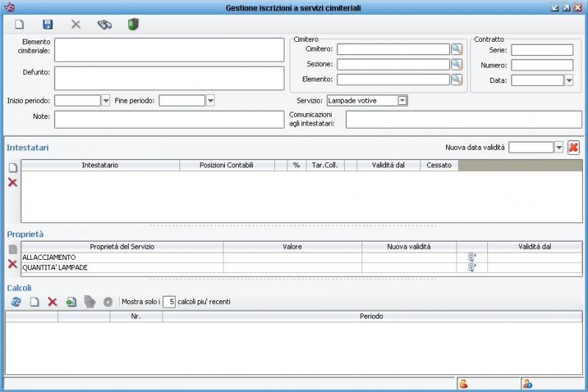
Task: Click into the Defunto text field
Action: click(x=169, y=78)
